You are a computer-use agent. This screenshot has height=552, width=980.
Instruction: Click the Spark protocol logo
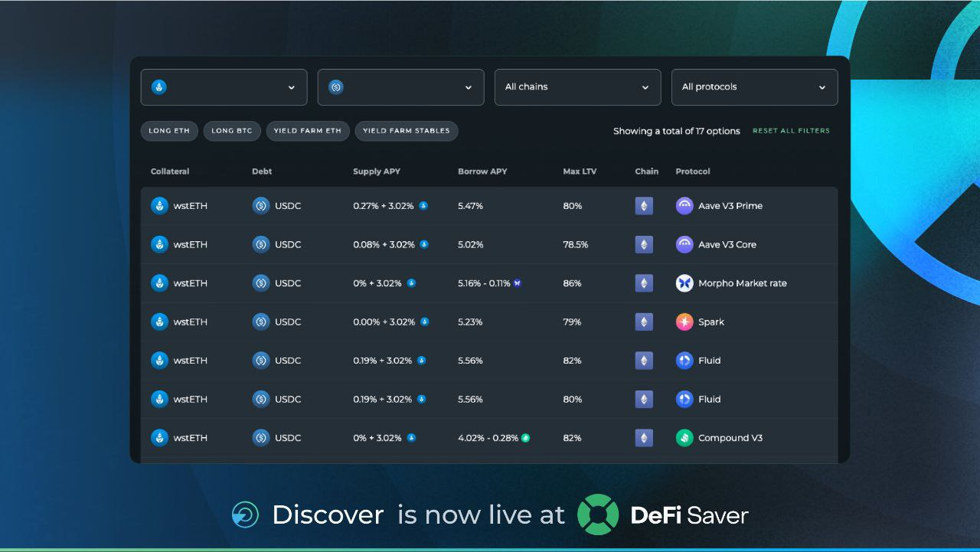[x=684, y=322]
